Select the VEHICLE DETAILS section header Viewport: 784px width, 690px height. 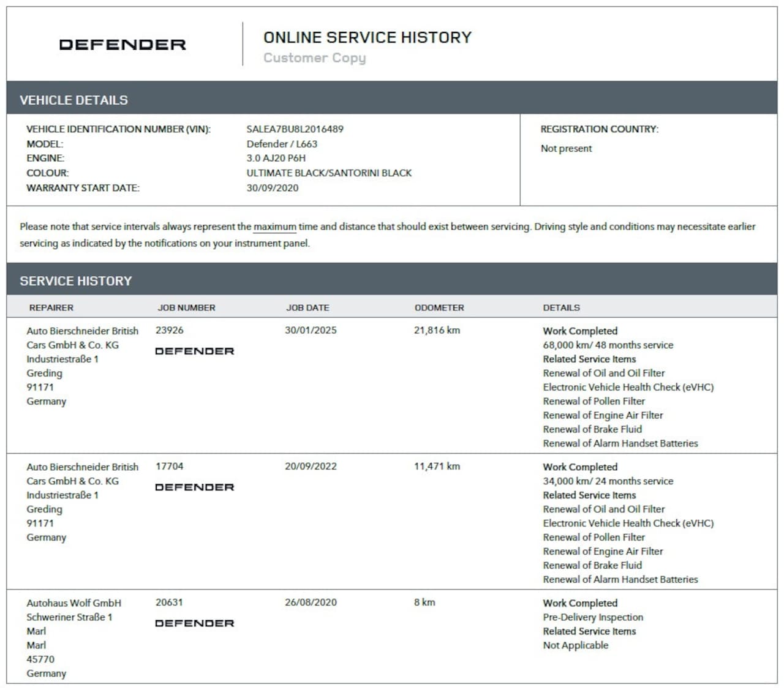(x=73, y=100)
